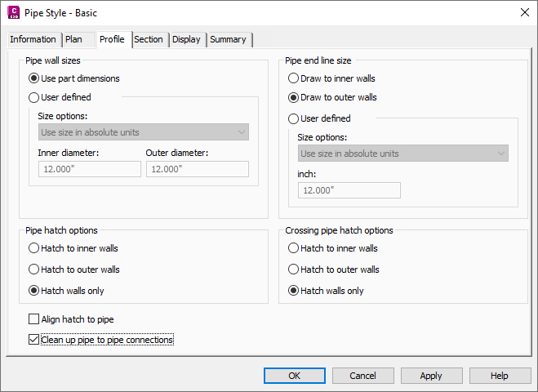Click the Apply button
Image resolution: width=538 pixels, height=392 pixels.
tap(431, 376)
